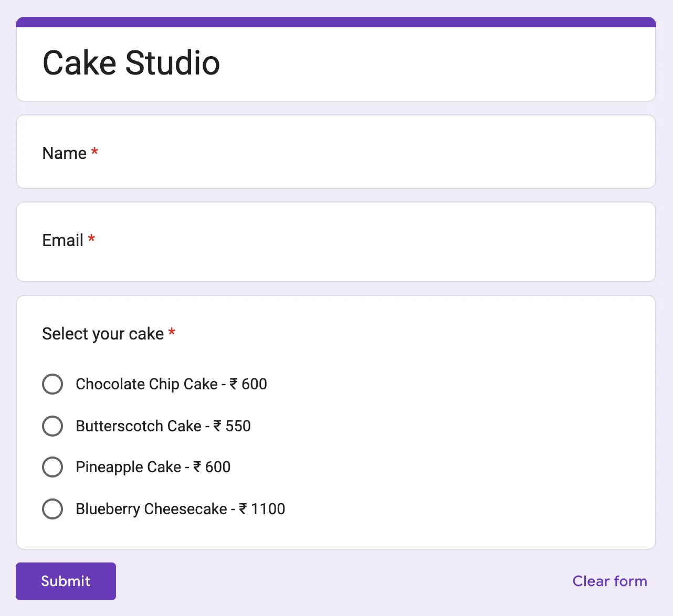
Task: Click the required asterisk next to Email
Action: (91, 239)
